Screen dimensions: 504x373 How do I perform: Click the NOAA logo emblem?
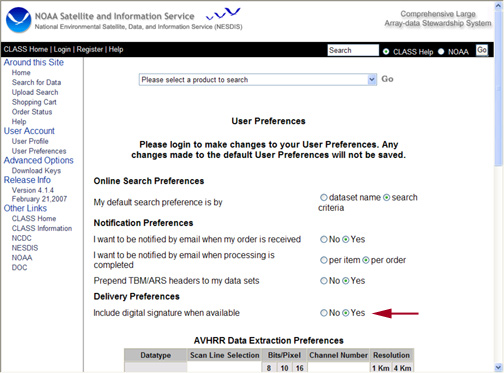tap(19, 20)
